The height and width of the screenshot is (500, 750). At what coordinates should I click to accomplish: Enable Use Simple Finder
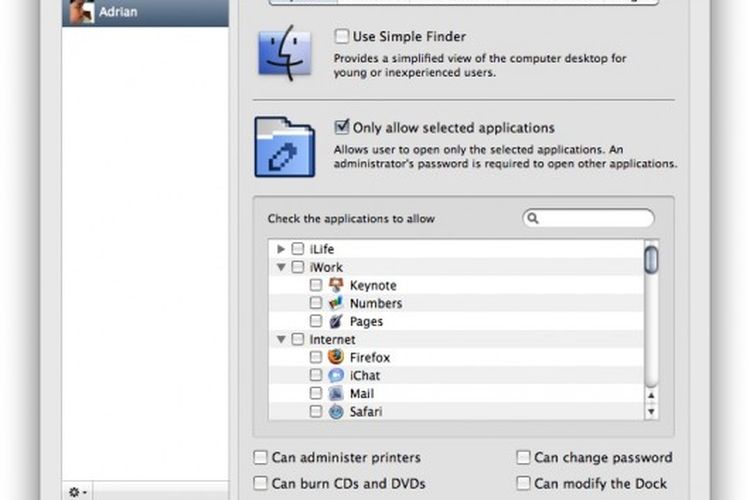click(x=342, y=36)
